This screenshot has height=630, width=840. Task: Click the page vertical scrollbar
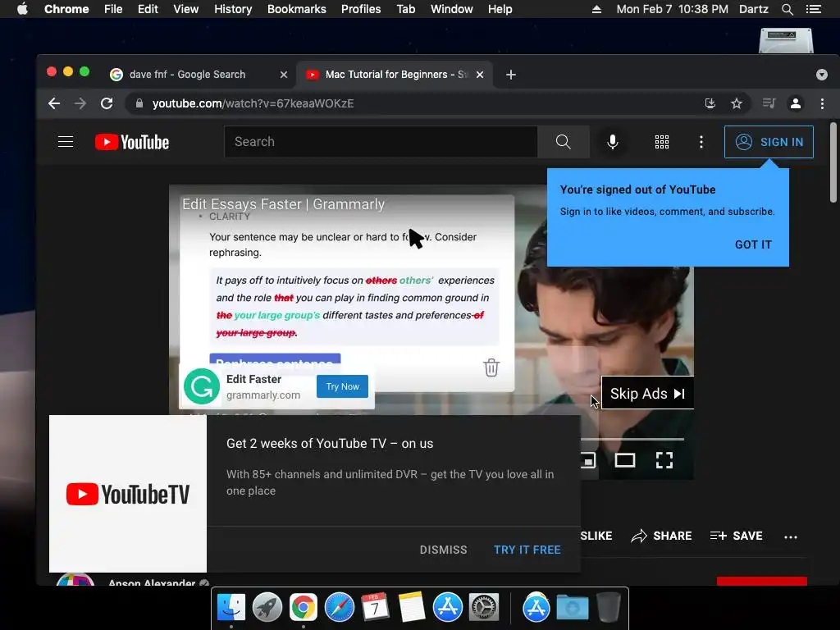click(x=833, y=162)
